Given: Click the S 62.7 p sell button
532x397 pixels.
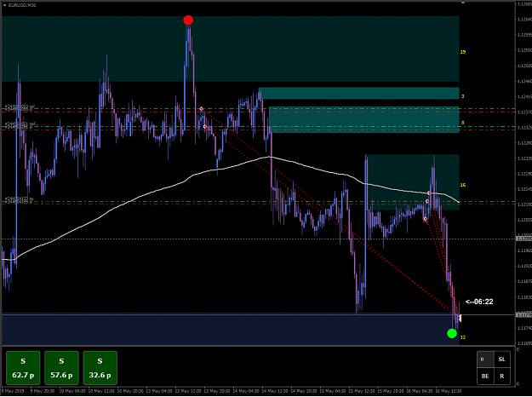Looking at the screenshot, I should [x=23, y=368].
